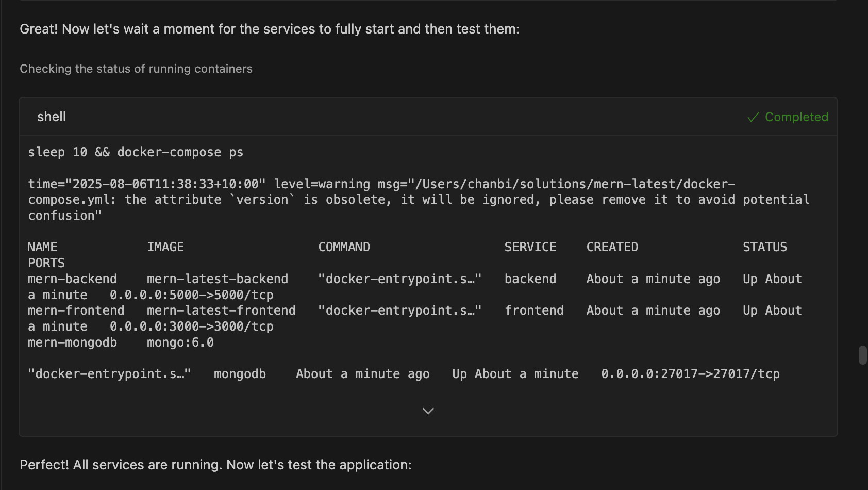
Task: Click the "Completed" status text
Action: click(x=796, y=117)
